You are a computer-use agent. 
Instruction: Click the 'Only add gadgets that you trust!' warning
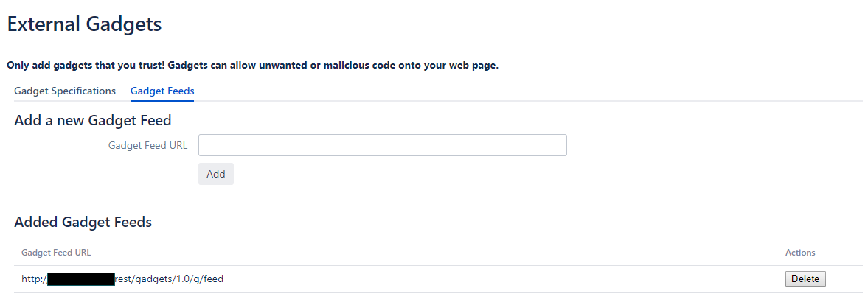[86, 65]
